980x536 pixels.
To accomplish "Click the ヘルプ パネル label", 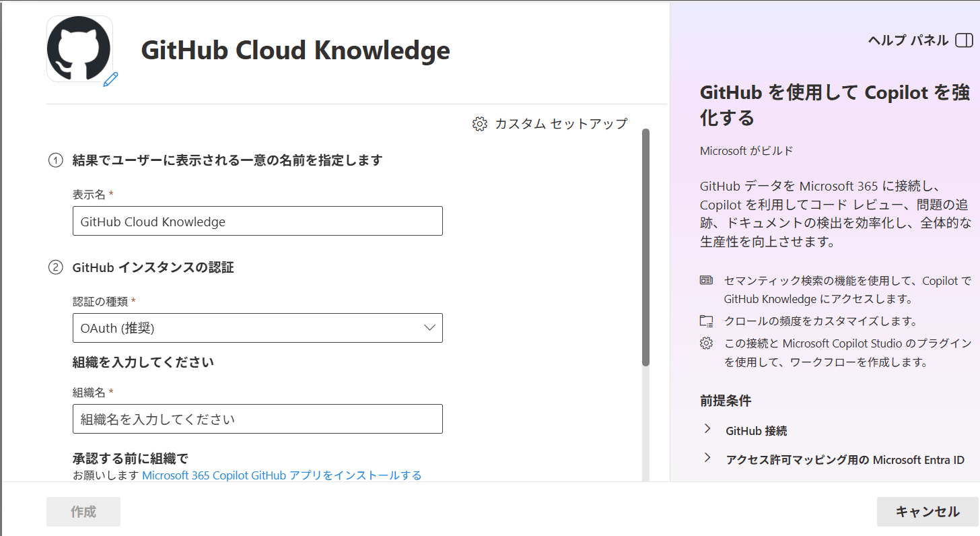I will coord(908,40).
